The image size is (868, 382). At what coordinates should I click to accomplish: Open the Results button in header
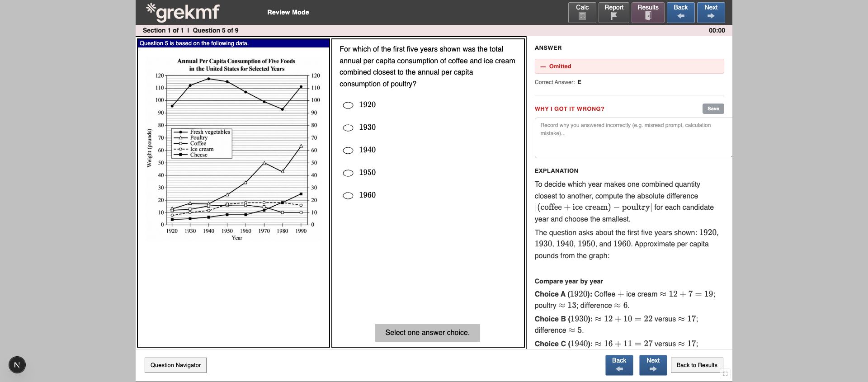click(x=648, y=13)
